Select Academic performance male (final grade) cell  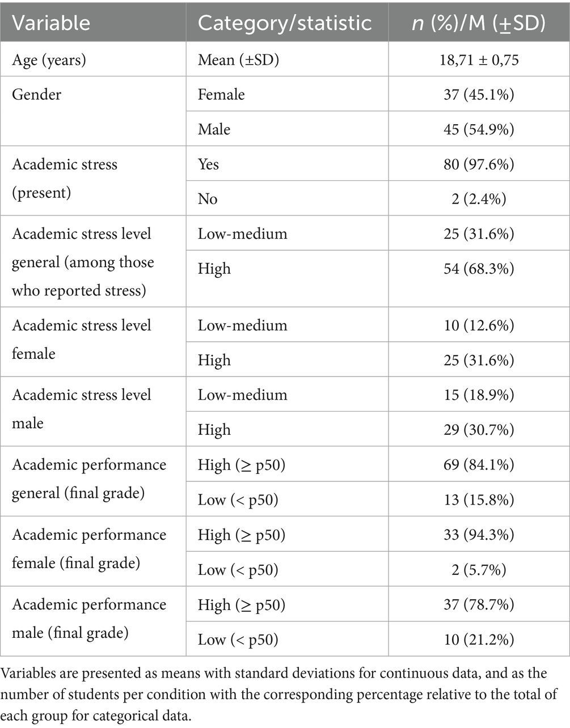[89, 619]
